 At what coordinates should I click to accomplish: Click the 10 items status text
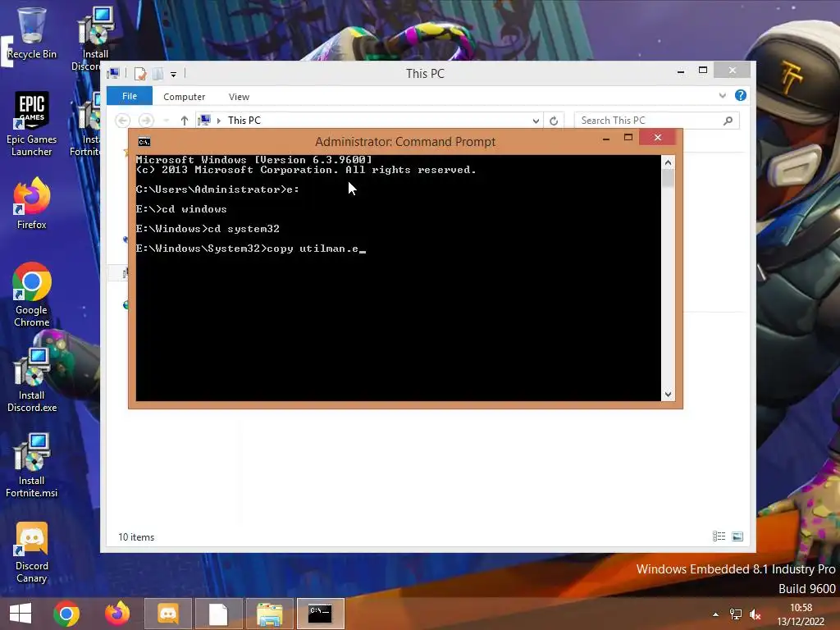(x=136, y=536)
